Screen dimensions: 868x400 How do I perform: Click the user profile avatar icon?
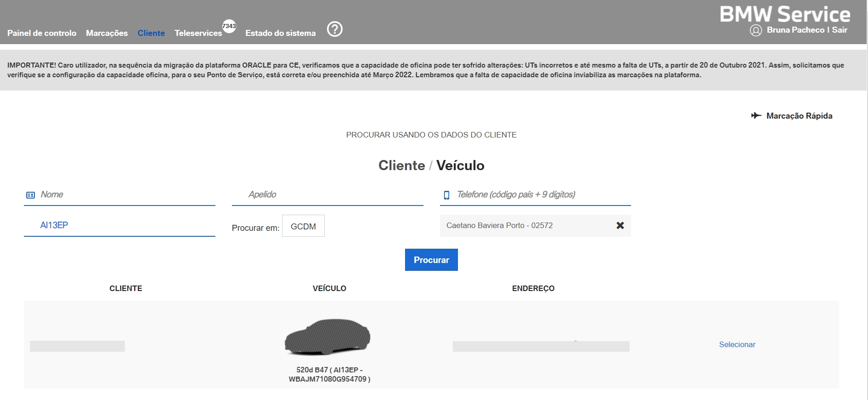point(755,30)
